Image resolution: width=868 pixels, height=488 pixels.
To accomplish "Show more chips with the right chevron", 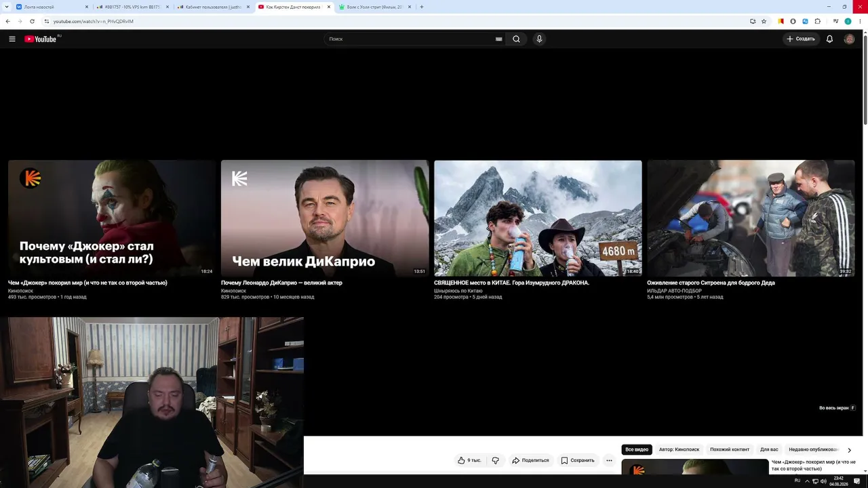I will (x=849, y=450).
